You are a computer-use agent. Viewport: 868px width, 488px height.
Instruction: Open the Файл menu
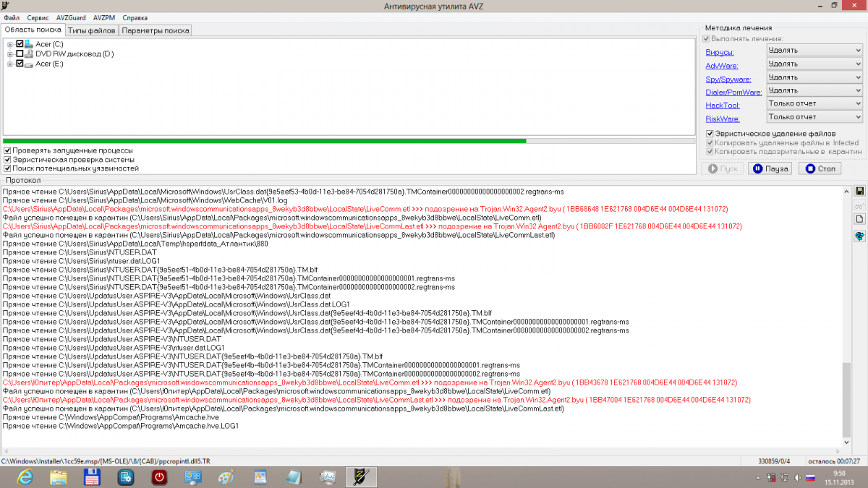12,17
